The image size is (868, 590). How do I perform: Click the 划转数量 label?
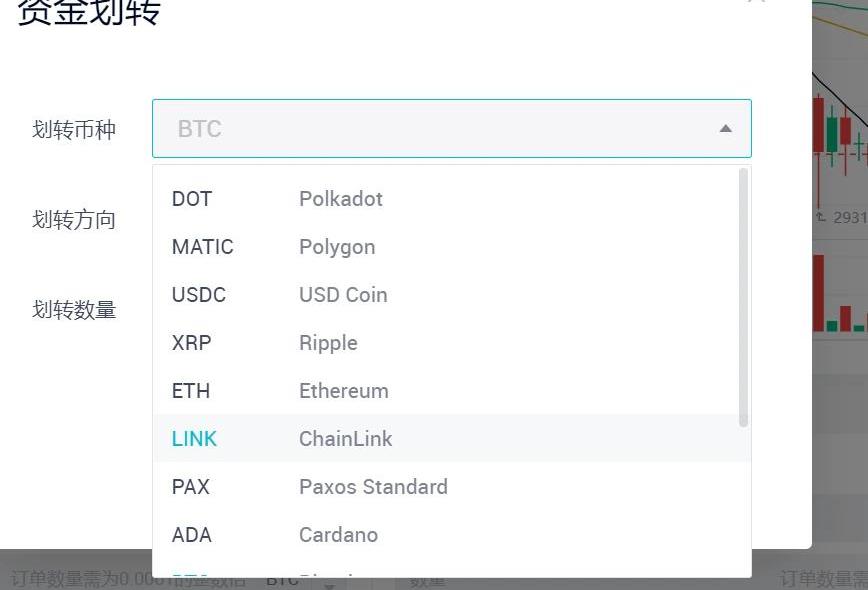click(x=74, y=310)
